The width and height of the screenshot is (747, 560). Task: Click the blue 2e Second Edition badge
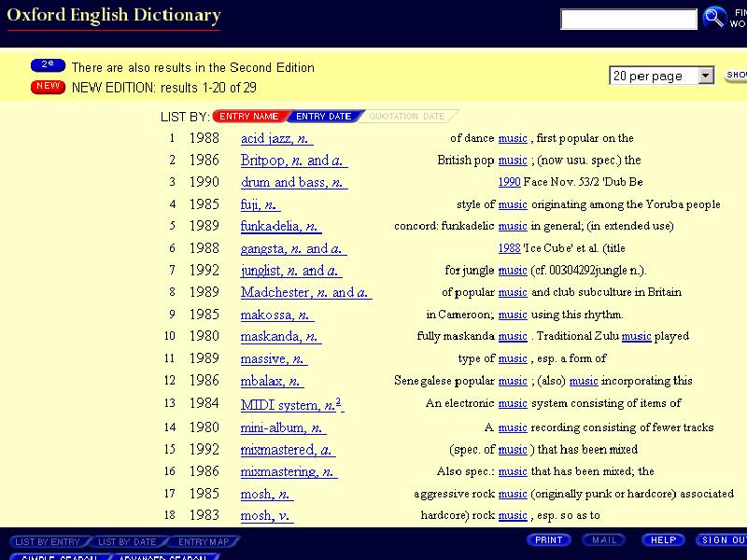pyautogui.click(x=48, y=65)
